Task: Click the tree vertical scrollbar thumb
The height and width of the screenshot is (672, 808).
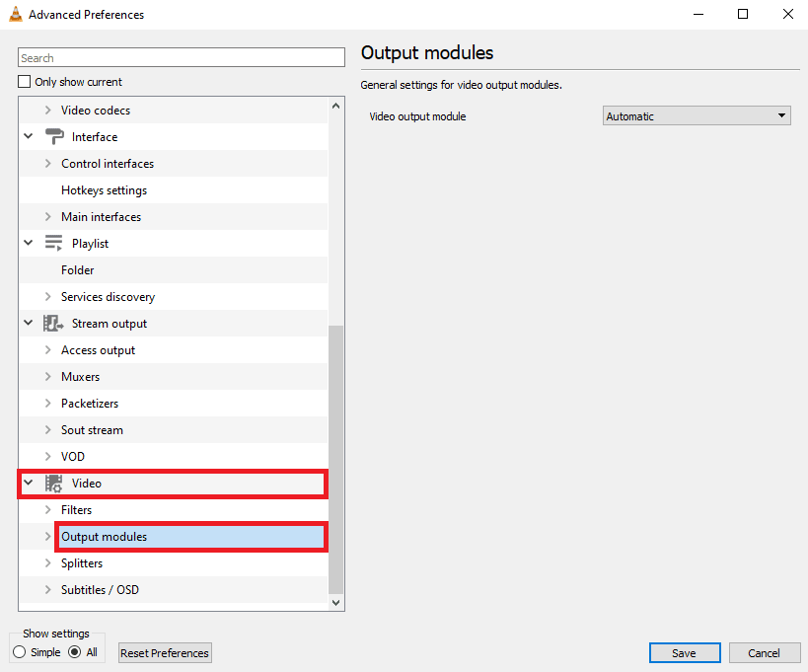Action: pyautogui.click(x=336, y=459)
